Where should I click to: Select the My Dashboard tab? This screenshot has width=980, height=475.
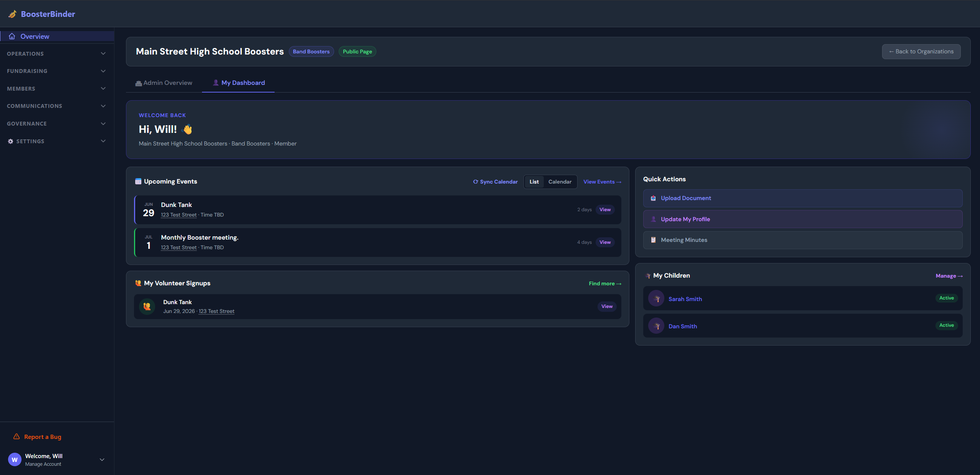[x=238, y=83]
